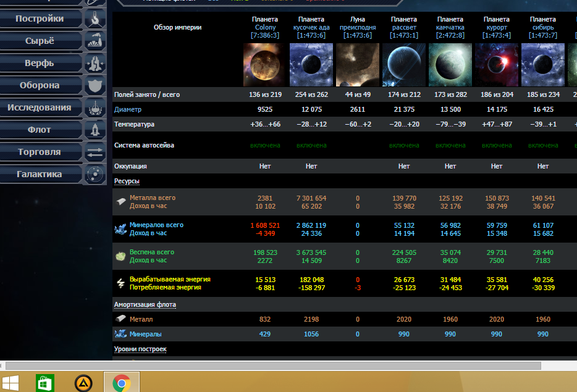
Task: Click the shield icon beside Оборона
Action: point(95,86)
